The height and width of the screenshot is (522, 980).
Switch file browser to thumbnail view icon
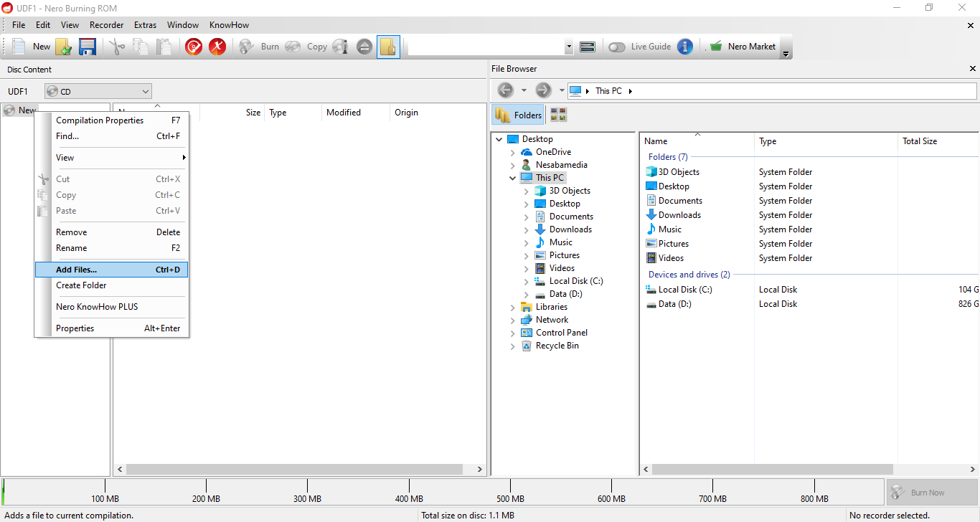(558, 115)
